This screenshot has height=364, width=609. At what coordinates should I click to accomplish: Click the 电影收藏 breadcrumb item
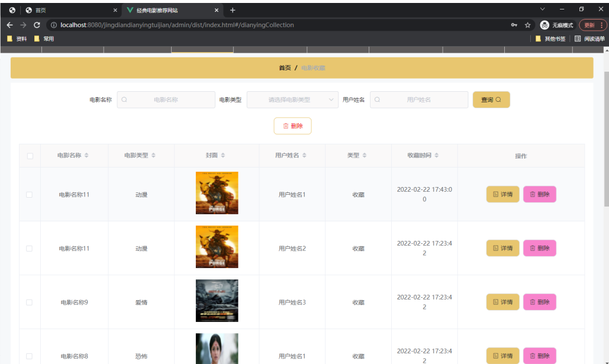313,67
